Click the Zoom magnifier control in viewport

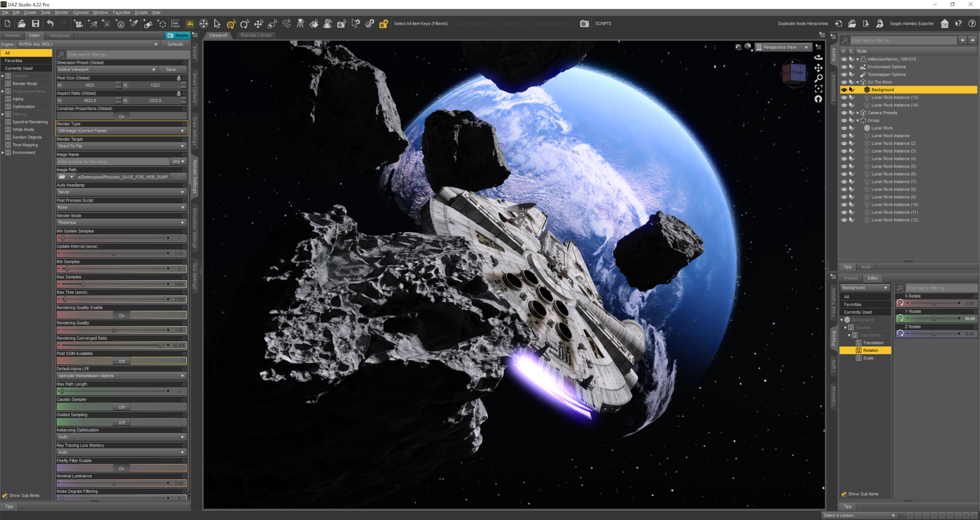coord(818,78)
